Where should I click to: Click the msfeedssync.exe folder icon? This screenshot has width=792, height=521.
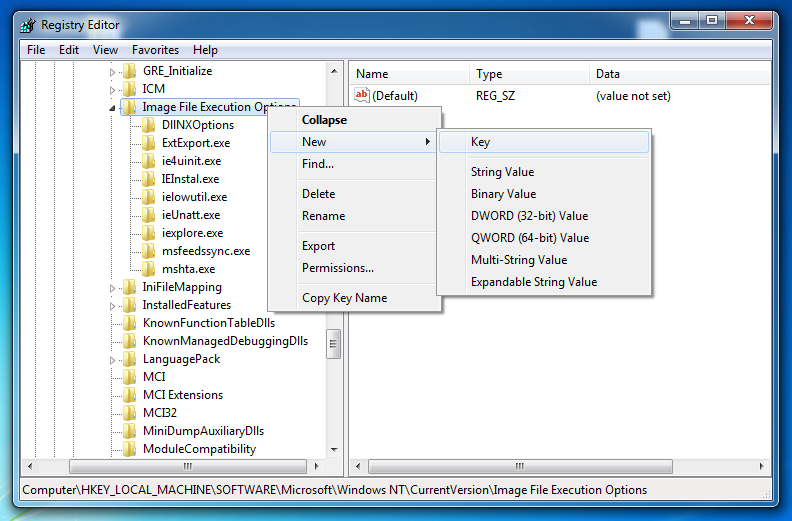point(148,251)
